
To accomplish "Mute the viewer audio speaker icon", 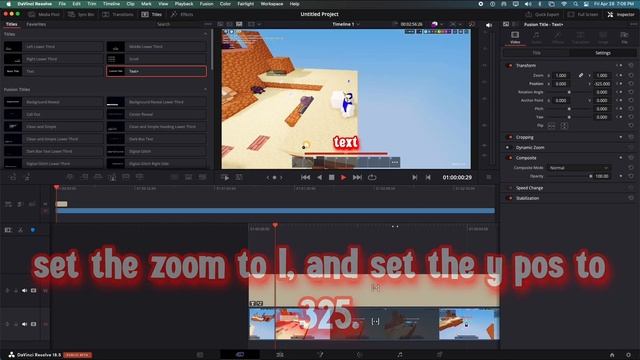I will pos(489,25).
